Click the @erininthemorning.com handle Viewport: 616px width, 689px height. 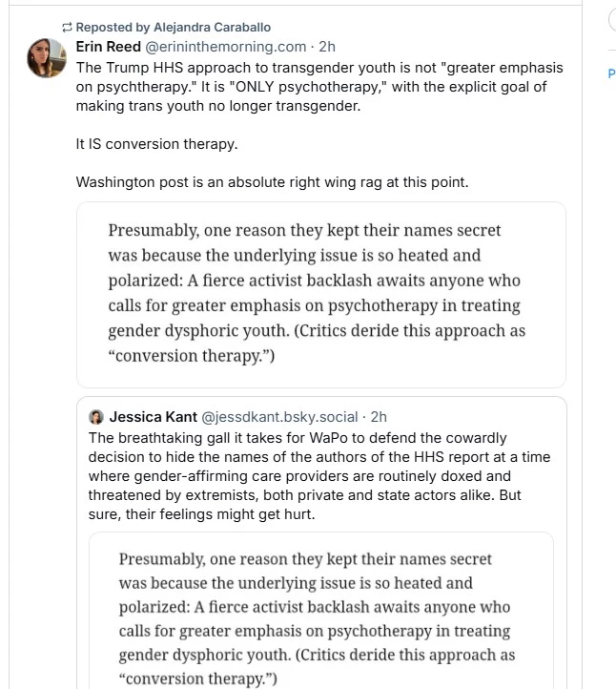225,47
